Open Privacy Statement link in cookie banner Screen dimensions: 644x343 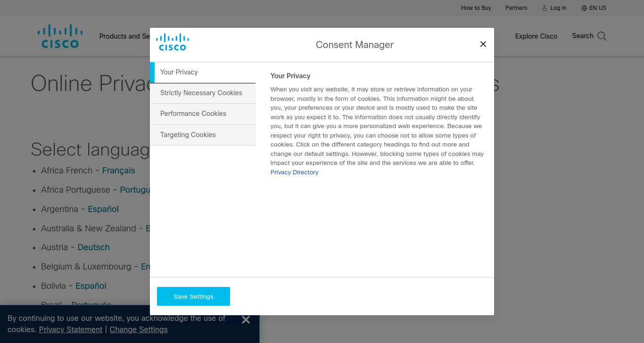click(x=71, y=329)
